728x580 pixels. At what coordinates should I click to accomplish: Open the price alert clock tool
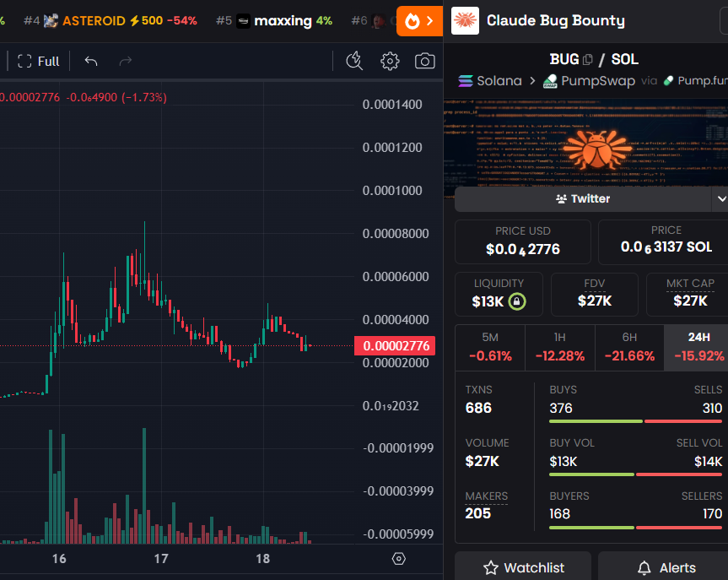pos(354,61)
